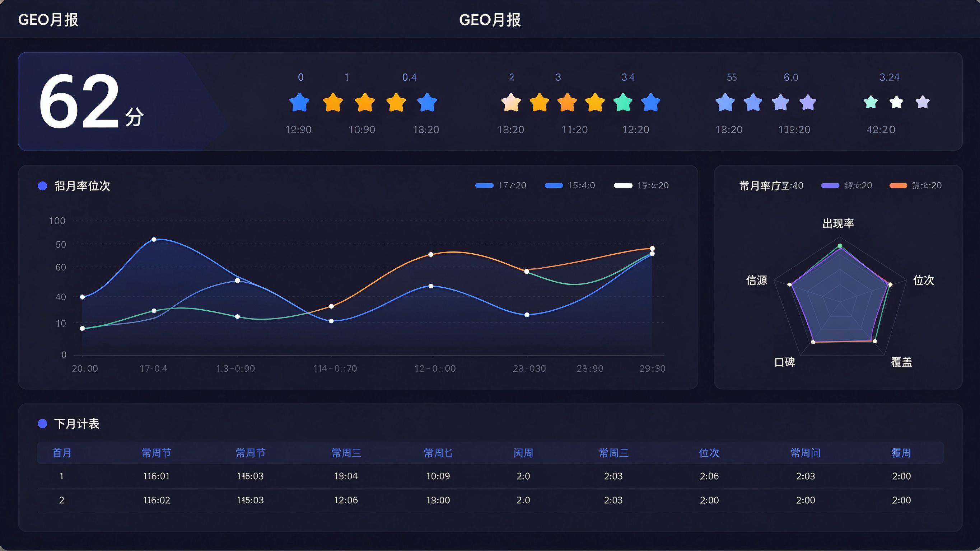Click the blue line's peak point above 17-0.4

pos(154,240)
